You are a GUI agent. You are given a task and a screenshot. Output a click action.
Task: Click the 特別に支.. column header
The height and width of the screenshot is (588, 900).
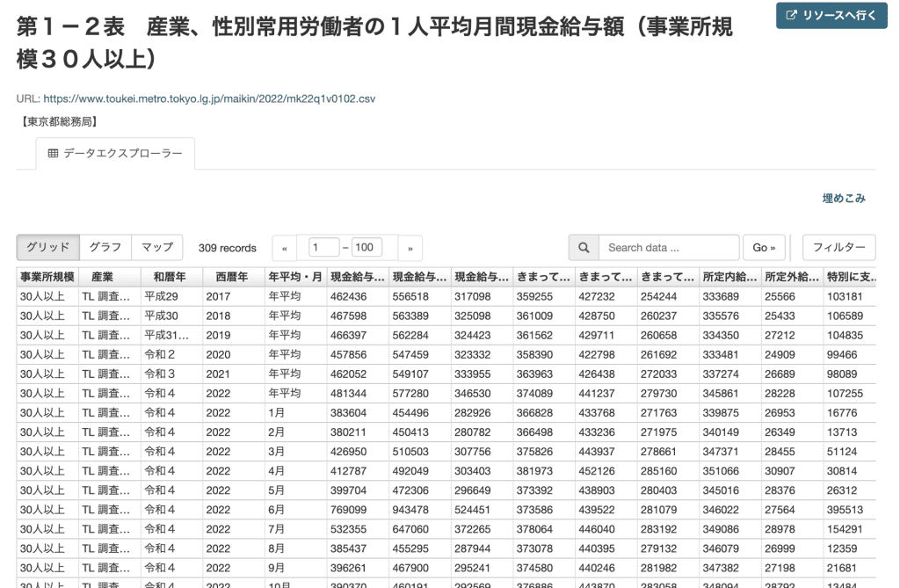point(850,277)
